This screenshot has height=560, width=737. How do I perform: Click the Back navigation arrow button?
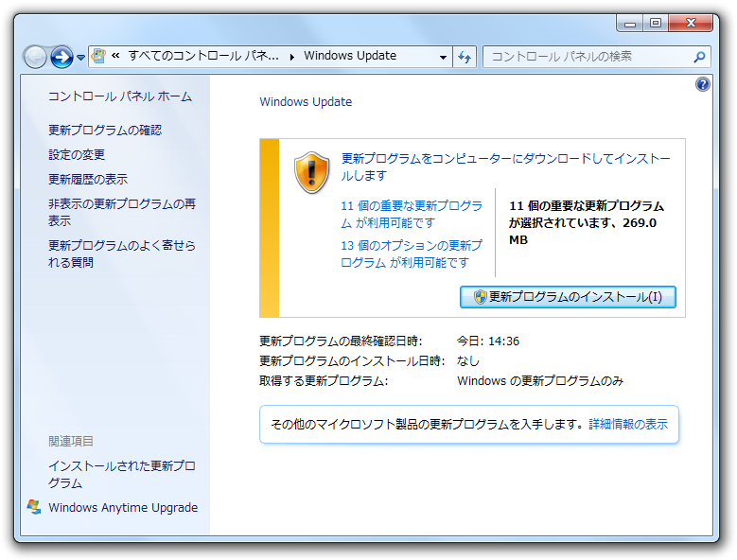click(x=35, y=57)
